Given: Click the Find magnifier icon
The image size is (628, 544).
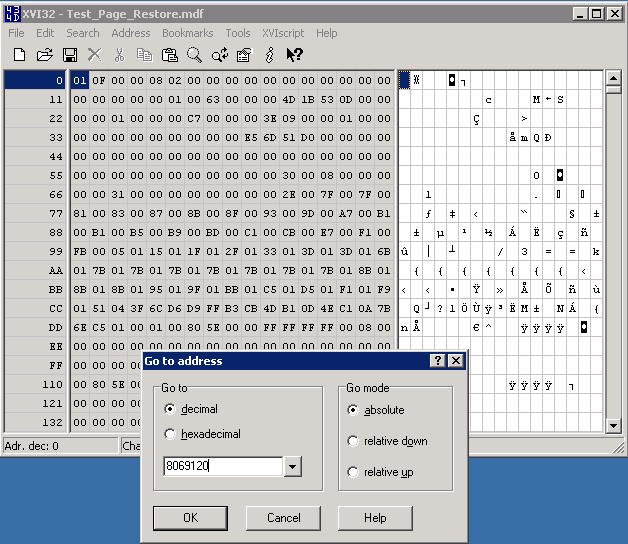Looking at the screenshot, I should pyautogui.click(x=194, y=54).
